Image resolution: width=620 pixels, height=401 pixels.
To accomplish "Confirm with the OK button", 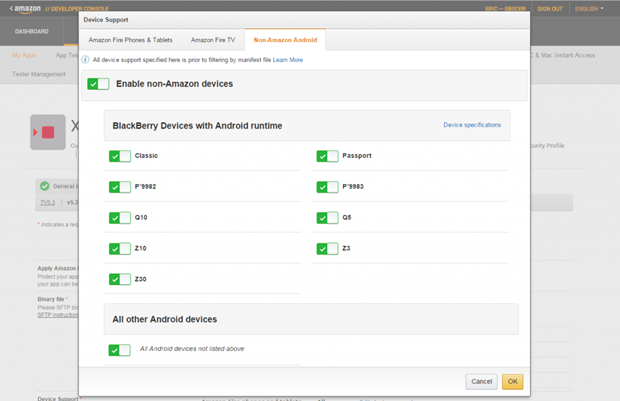I will [512, 382].
